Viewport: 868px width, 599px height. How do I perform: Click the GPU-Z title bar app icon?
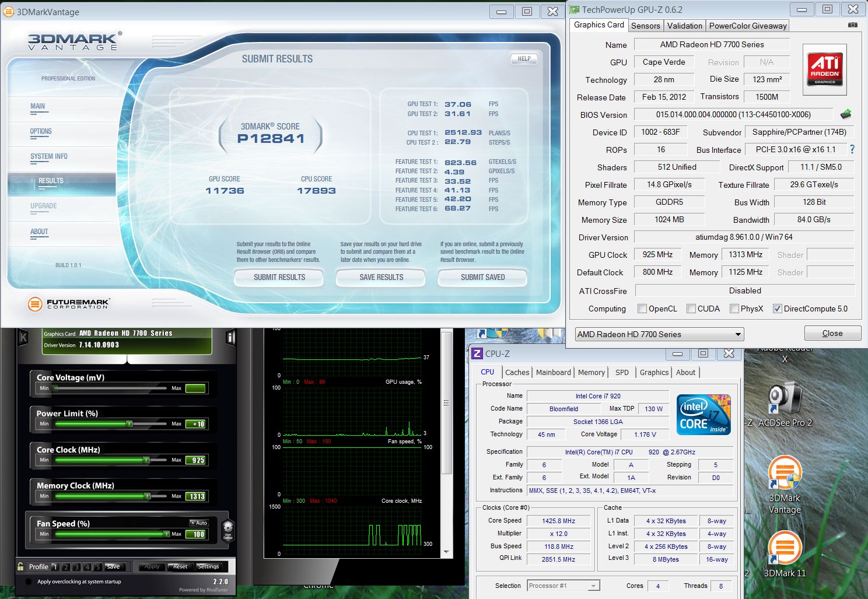coord(575,9)
